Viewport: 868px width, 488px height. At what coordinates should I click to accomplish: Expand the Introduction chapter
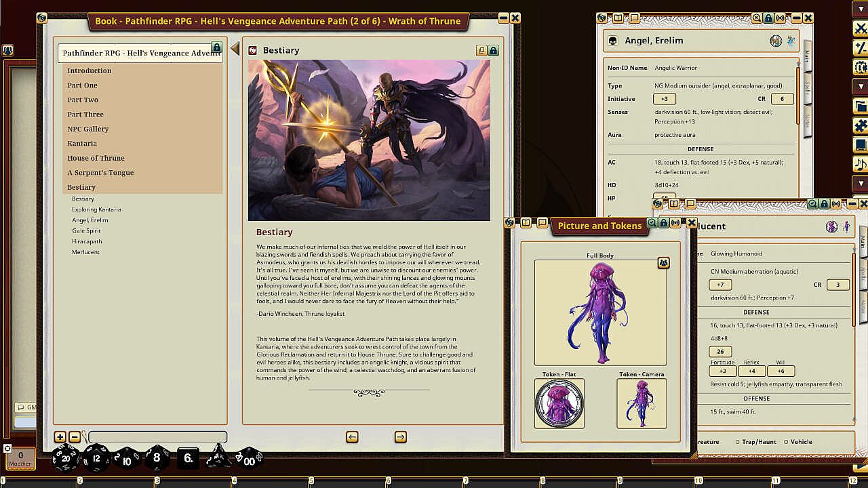click(142, 70)
